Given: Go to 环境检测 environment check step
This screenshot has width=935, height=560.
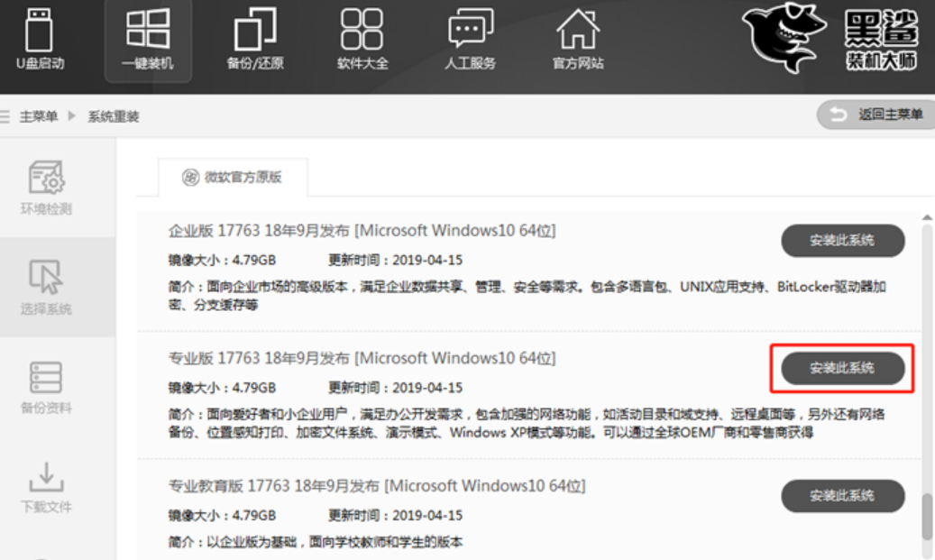Looking at the screenshot, I should click(x=46, y=188).
